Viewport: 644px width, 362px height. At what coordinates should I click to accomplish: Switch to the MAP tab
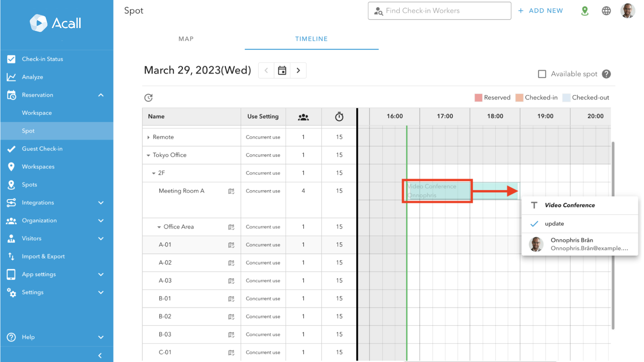coord(186,39)
